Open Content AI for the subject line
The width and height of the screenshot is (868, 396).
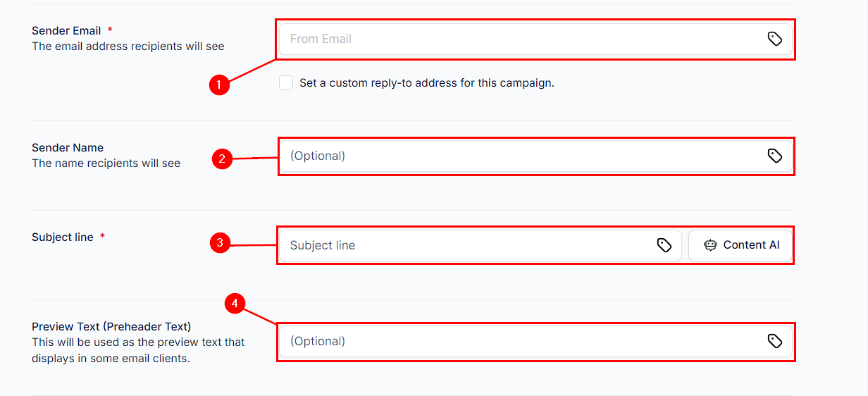click(x=740, y=245)
